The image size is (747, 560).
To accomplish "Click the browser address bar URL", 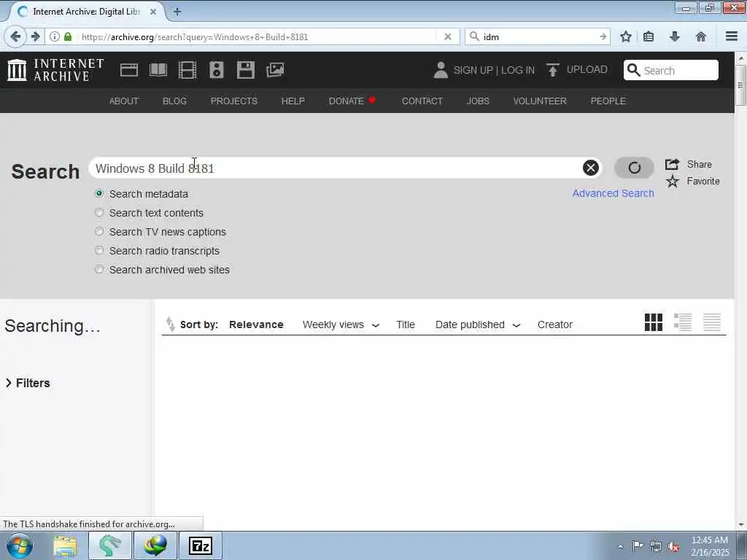I will click(x=258, y=36).
